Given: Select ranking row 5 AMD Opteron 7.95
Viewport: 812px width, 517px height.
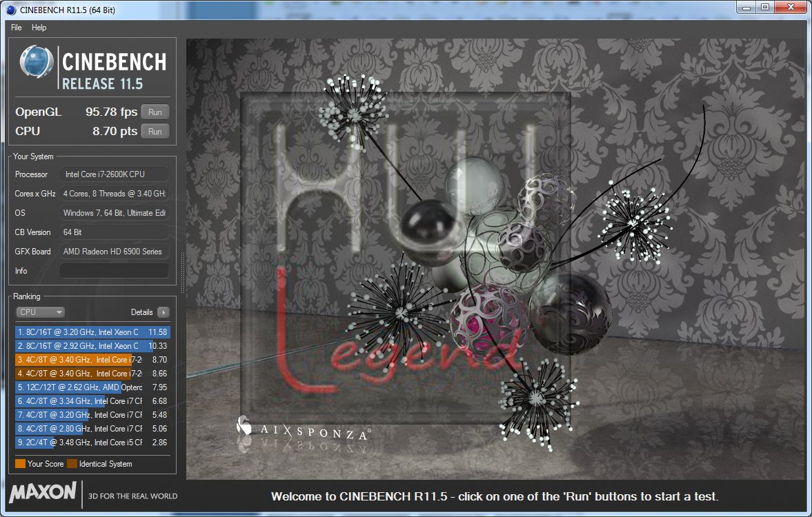Looking at the screenshot, I should (x=92, y=387).
